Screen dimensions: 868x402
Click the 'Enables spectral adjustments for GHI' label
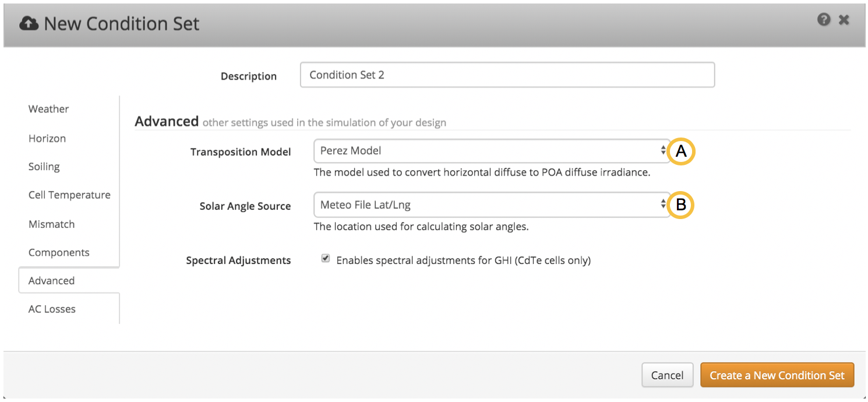(x=463, y=260)
